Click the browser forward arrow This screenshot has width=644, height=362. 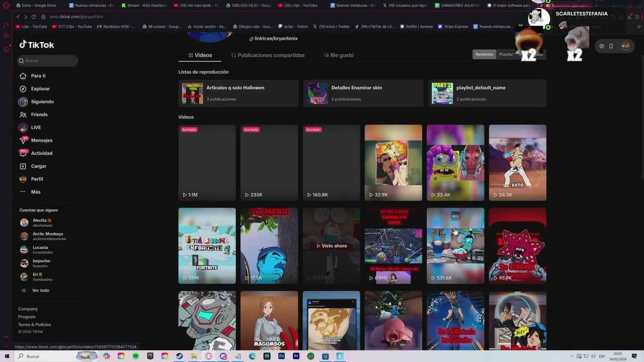pyautogui.click(x=26, y=17)
